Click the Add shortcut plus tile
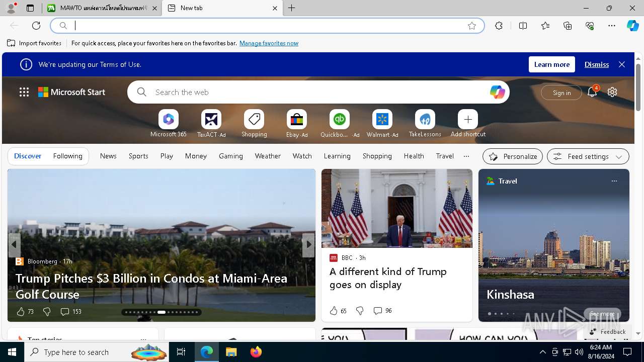 click(x=468, y=124)
